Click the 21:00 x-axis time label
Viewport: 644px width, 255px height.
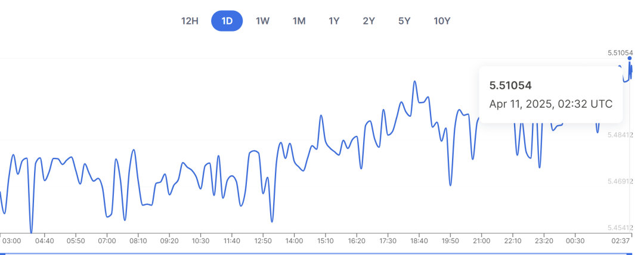click(x=481, y=241)
